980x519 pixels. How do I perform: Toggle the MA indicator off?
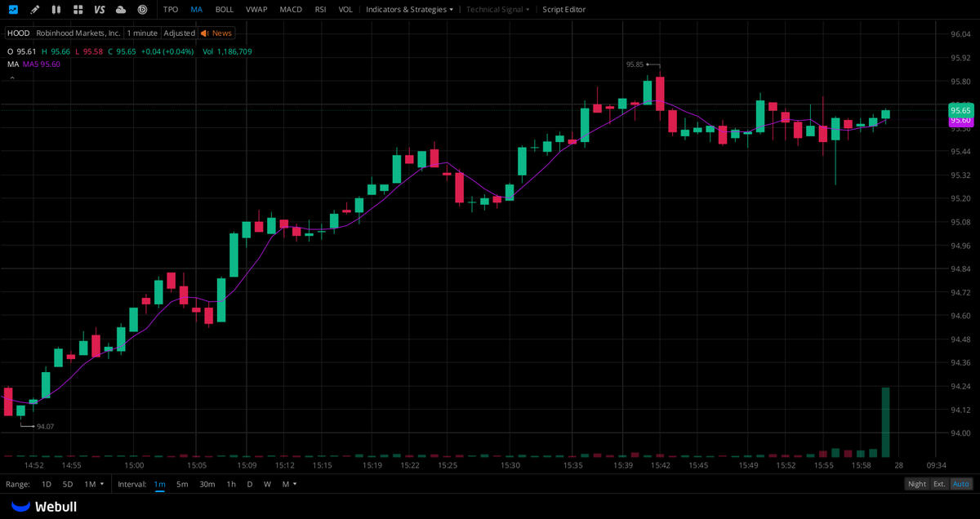(196, 10)
